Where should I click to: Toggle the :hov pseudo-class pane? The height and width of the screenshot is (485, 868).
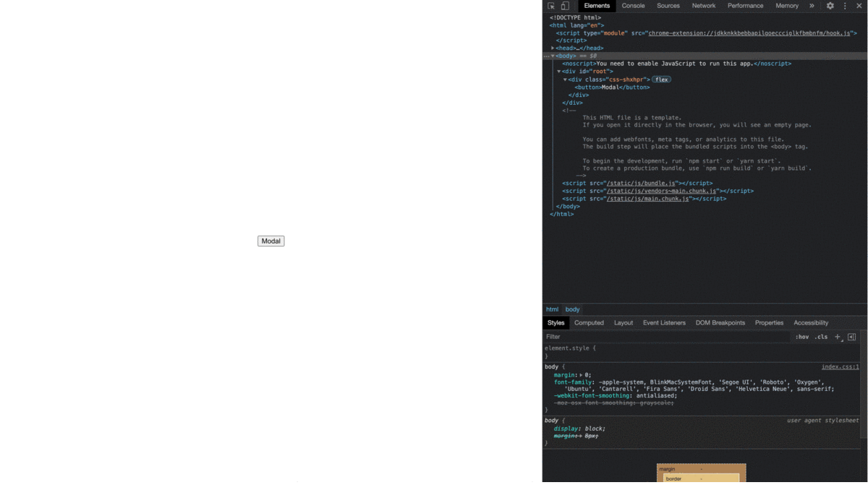coord(803,337)
